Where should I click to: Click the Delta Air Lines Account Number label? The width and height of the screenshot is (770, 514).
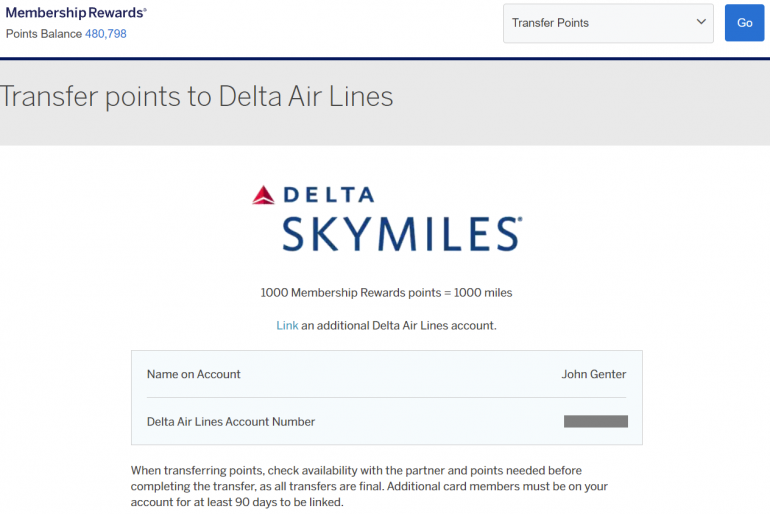[x=230, y=422]
